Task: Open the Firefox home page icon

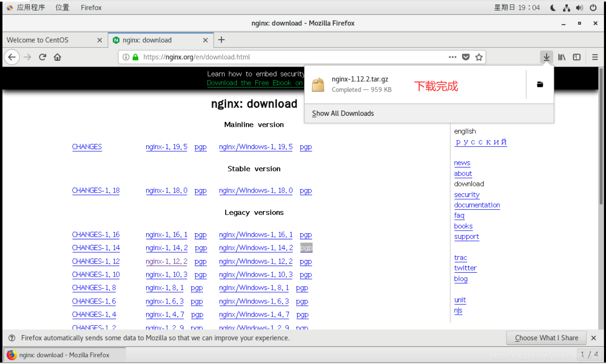Action: pyautogui.click(x=57, y=57)
